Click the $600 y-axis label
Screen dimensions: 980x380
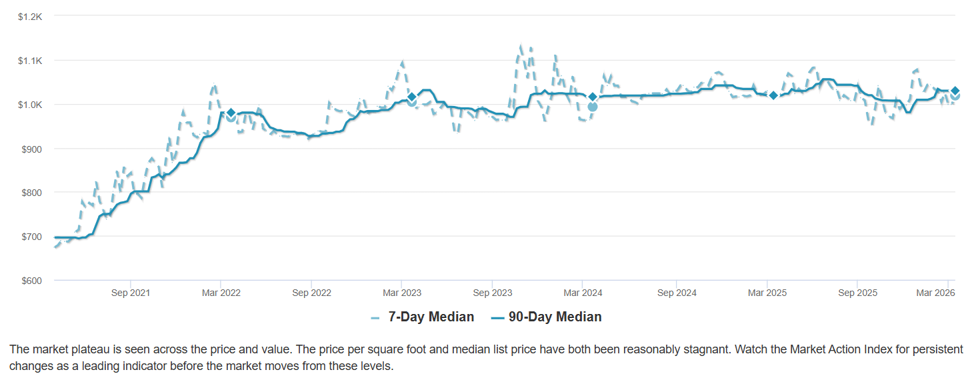(31, 281)
